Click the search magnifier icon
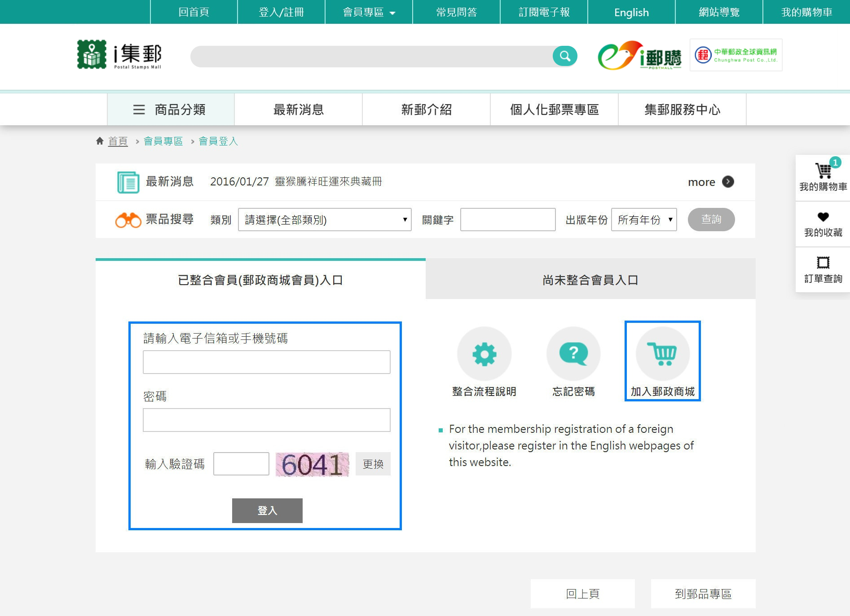The width and height of the screenshot is (850, 616). coord(564,56)
